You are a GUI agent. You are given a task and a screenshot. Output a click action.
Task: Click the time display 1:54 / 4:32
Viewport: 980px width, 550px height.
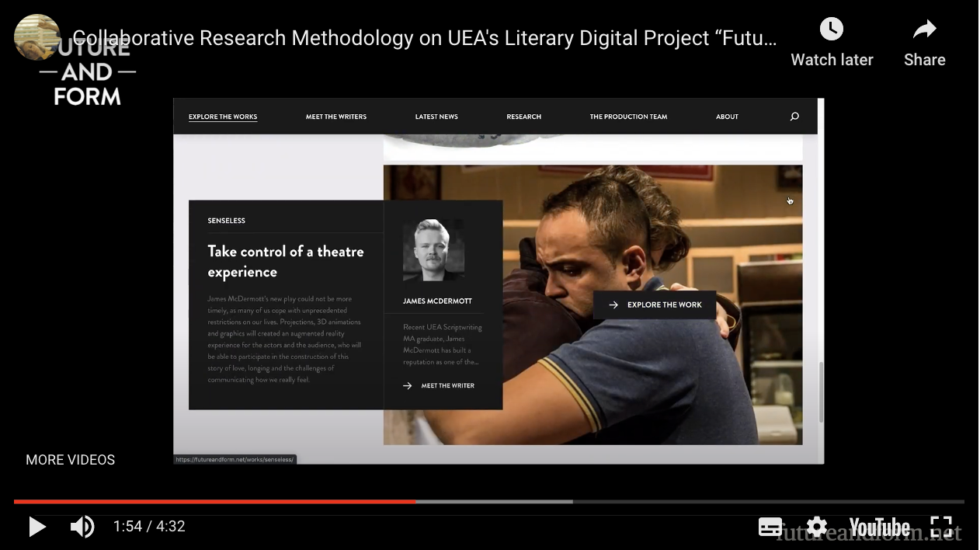(149, 527)
